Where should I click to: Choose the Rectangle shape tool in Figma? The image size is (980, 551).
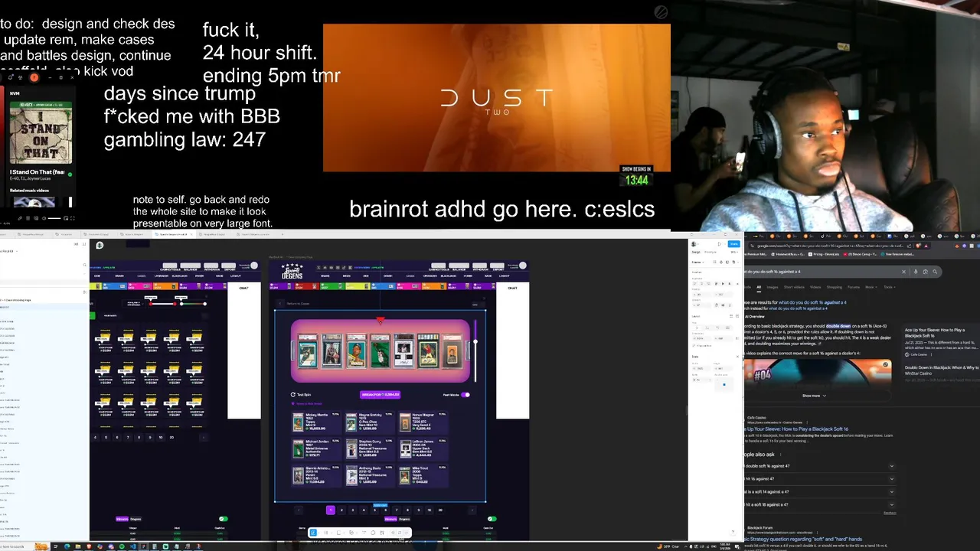tap(338, 533)
